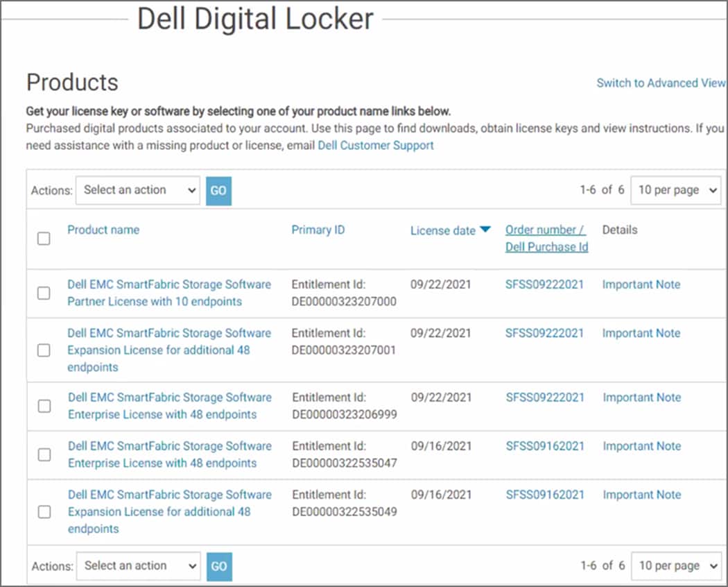Mark the checkbox for entitlement DE00000322535049

[x=44, y=511]
